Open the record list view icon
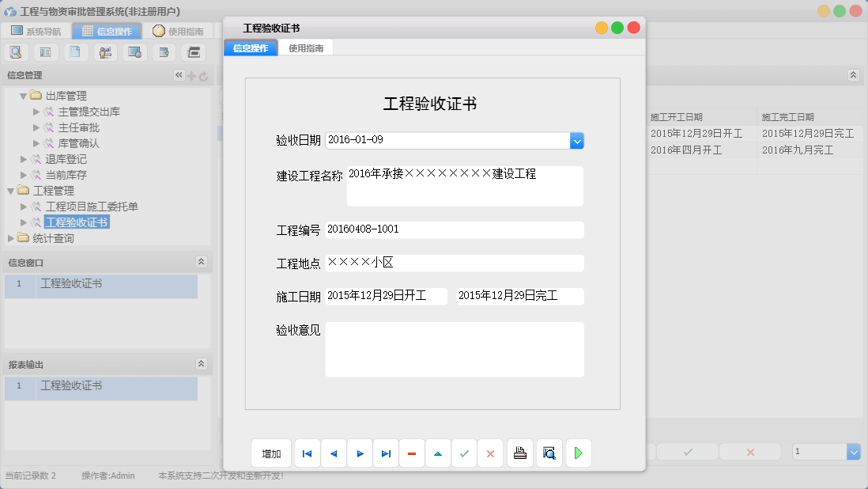The image size is (868, 489). coord(45,51)
